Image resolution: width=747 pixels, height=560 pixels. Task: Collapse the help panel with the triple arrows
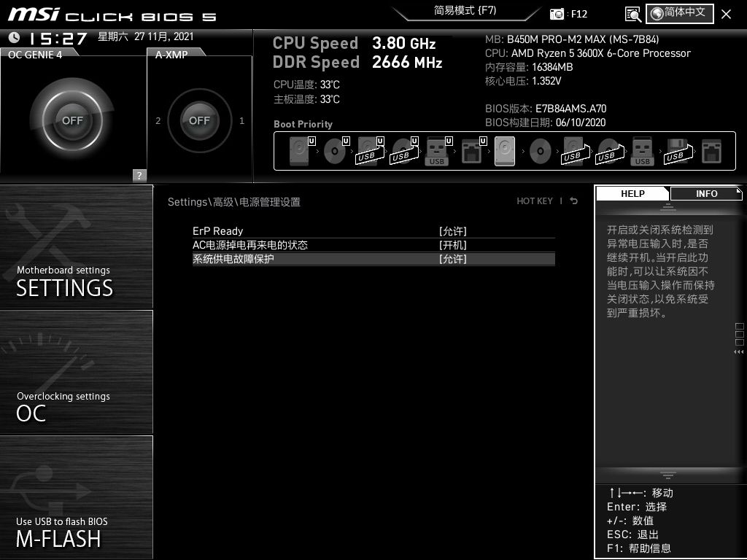[x=738, y=352]
